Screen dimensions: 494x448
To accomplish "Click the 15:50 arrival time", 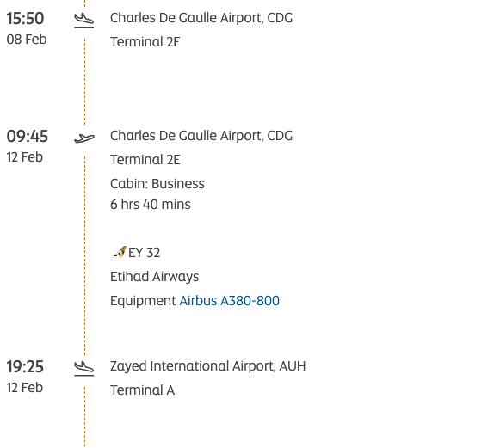I will pos(25,18).
